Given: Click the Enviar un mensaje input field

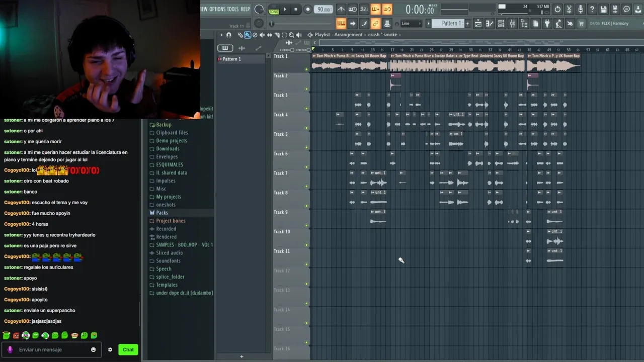Looking at the screenshot, I should click(52, 349).
